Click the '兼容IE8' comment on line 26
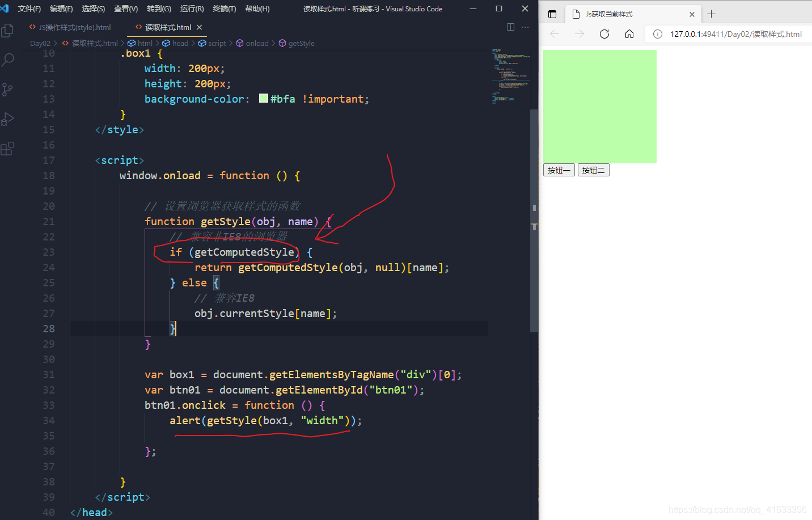Screen dimensions: 812x520 coord(234,298)
